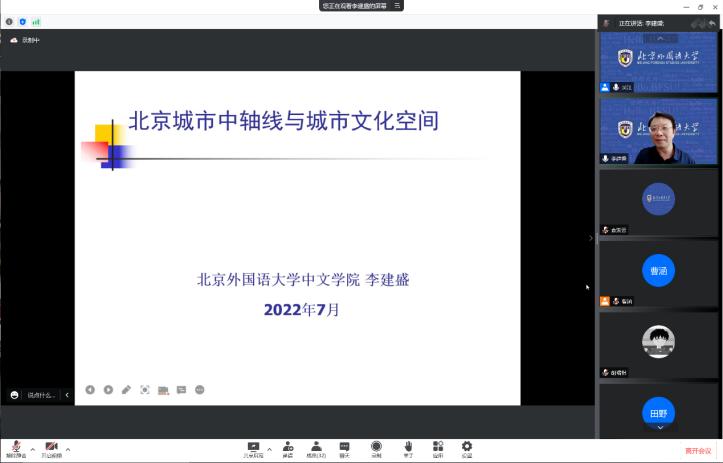Click the 'say something' chat input
The image size is (723, 463).
[42, 395]
